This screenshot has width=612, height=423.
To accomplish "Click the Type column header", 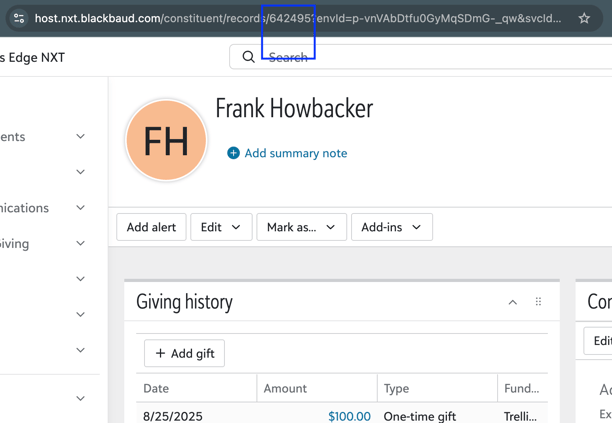I will click(x=397, y=388).
